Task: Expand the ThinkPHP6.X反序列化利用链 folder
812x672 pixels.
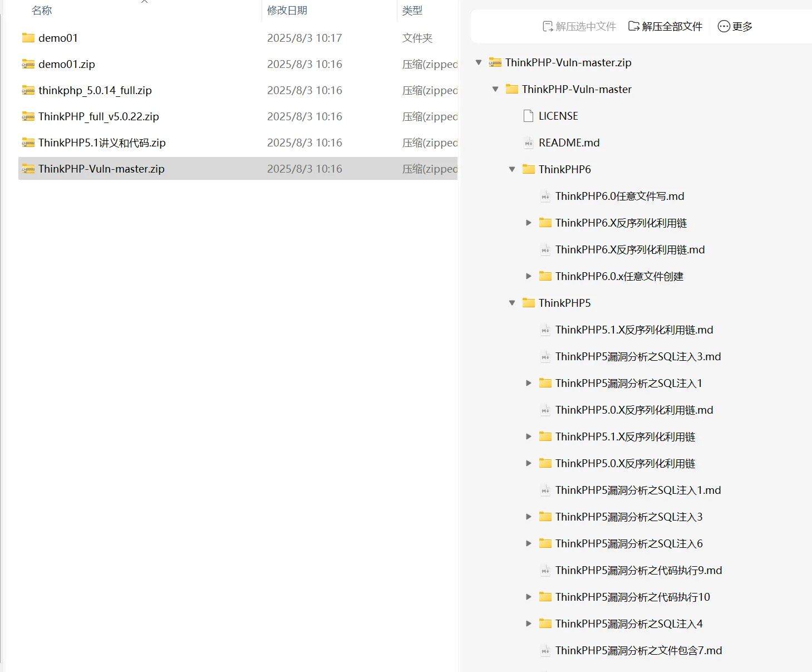Action: 529,223
